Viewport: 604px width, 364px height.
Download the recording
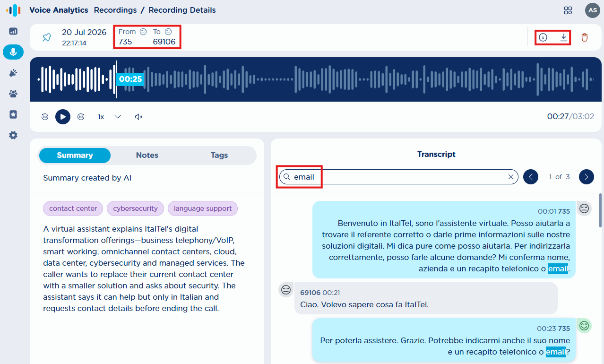point(564,37)
